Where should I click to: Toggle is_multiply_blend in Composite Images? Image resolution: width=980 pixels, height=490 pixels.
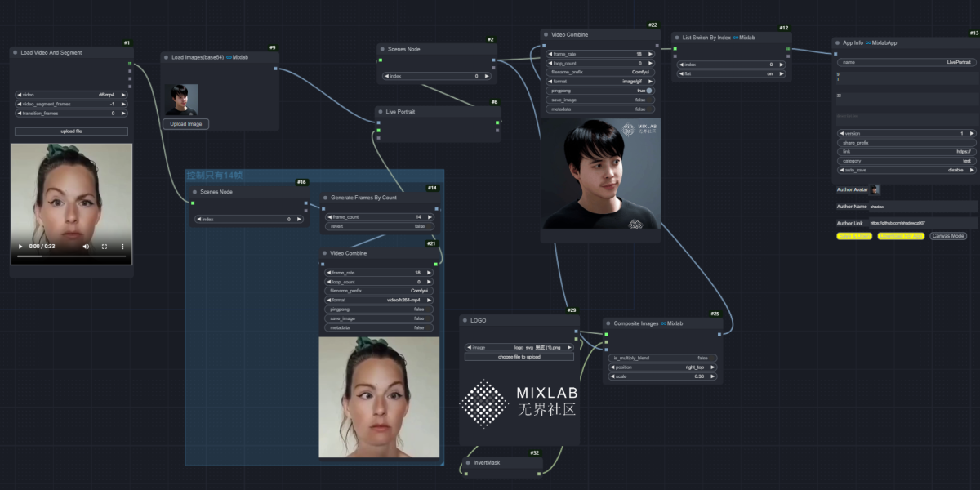tap(662, 358)
